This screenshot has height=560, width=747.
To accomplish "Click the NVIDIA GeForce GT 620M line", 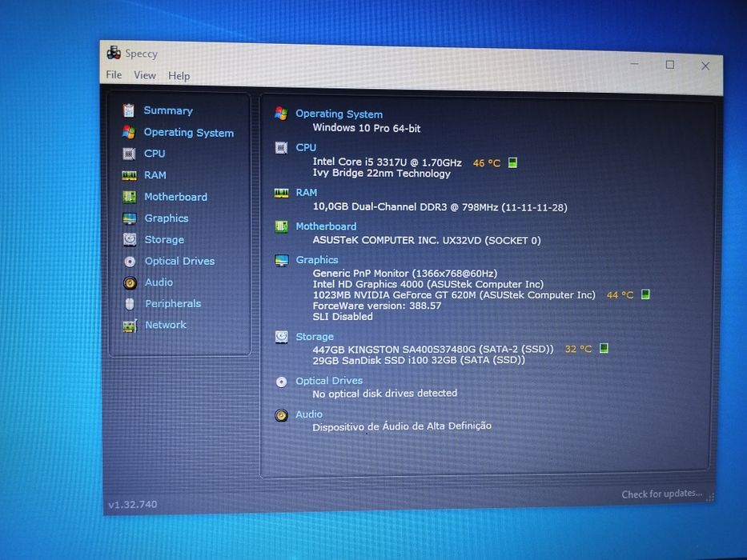I will click(454, 295).
